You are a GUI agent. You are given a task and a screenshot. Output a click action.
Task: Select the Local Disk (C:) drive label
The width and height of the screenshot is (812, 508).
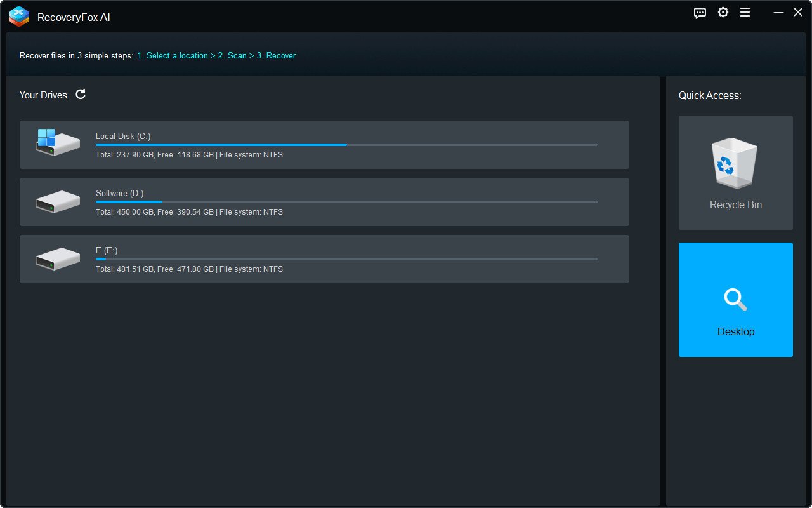pos(123,136)
